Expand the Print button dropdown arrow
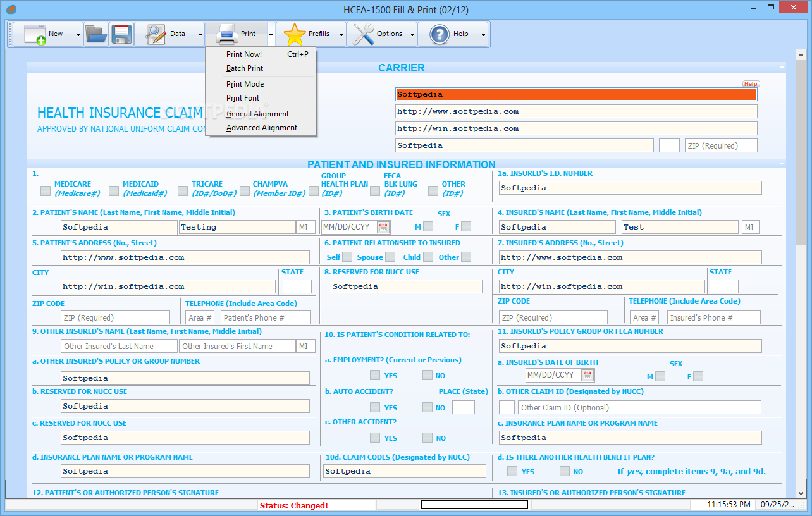Viewport: 812px width, 516px height. coord(271,35)
